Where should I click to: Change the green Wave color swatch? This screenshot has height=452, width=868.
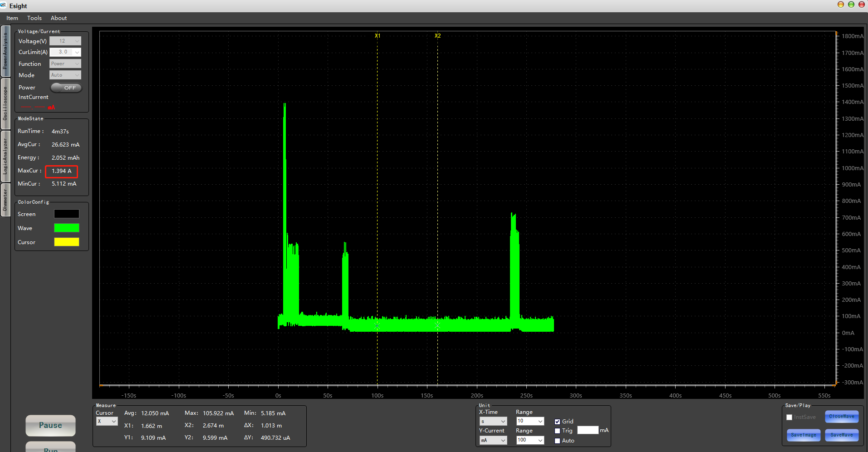[x=67, y=228]
